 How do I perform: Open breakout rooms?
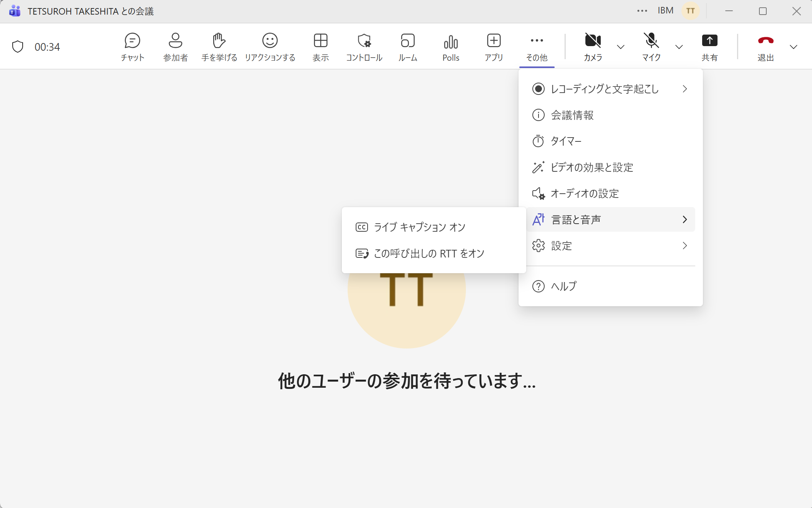click(x=408, y=46)
